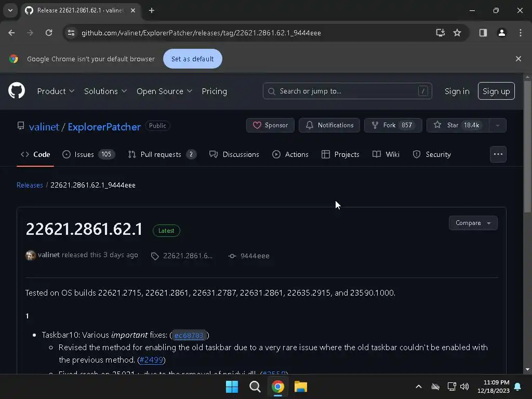Image resolution: width=532 pixels, height=399 pixels.
Task: Open the site information icon in address bar
Action: click(71, 33)
